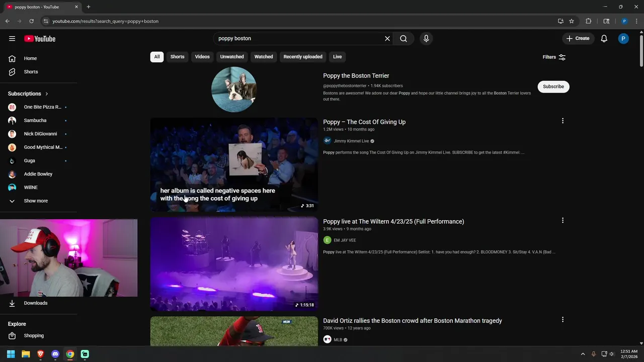644x362 pixels.
Task: Play the Jimmy Kimmel Poppy thumbnail
Action: point(234,165)
